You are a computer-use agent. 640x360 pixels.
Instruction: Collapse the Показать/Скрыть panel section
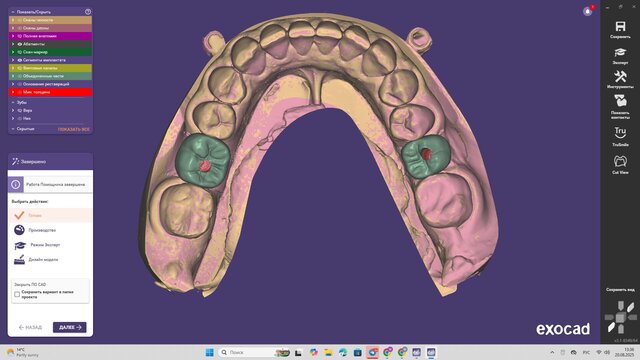tap(13, 12)
